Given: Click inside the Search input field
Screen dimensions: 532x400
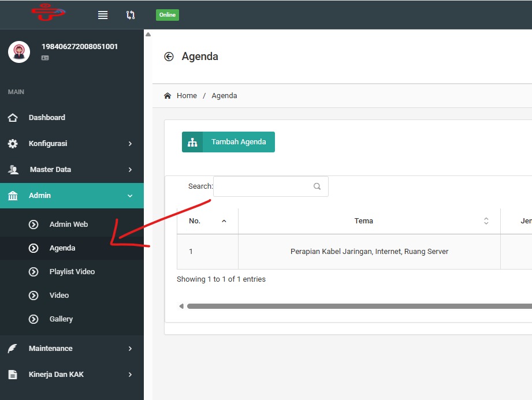Looking at the screenshot, I should (x=263, y=186).
